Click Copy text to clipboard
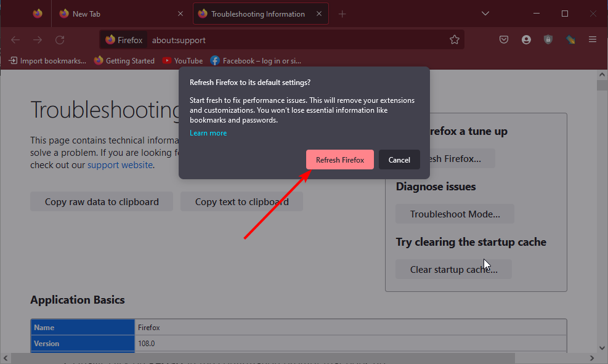The width and height of the screenshot is (608, 364). click(x=241, y=201)
